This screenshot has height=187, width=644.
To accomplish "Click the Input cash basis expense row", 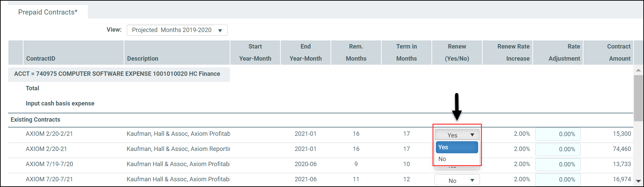I will [x=60, y=103].
